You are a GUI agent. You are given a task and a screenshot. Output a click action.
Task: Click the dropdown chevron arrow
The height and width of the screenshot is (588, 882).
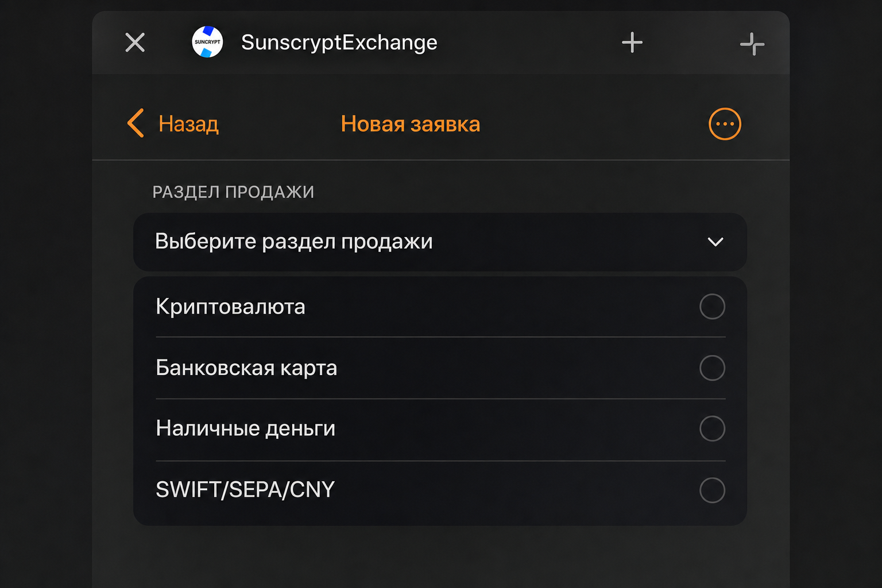[x=715, y=242]
